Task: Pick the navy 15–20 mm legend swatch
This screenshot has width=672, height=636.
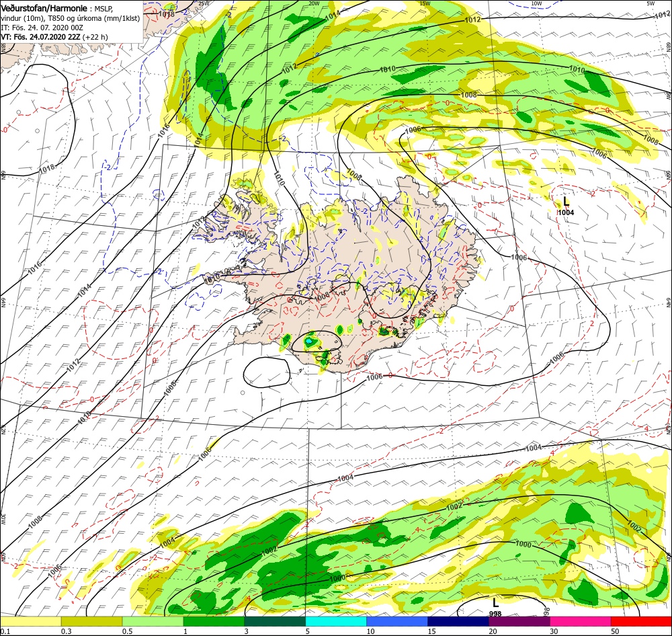Action: pyautogui.click(x=458, y=621)
